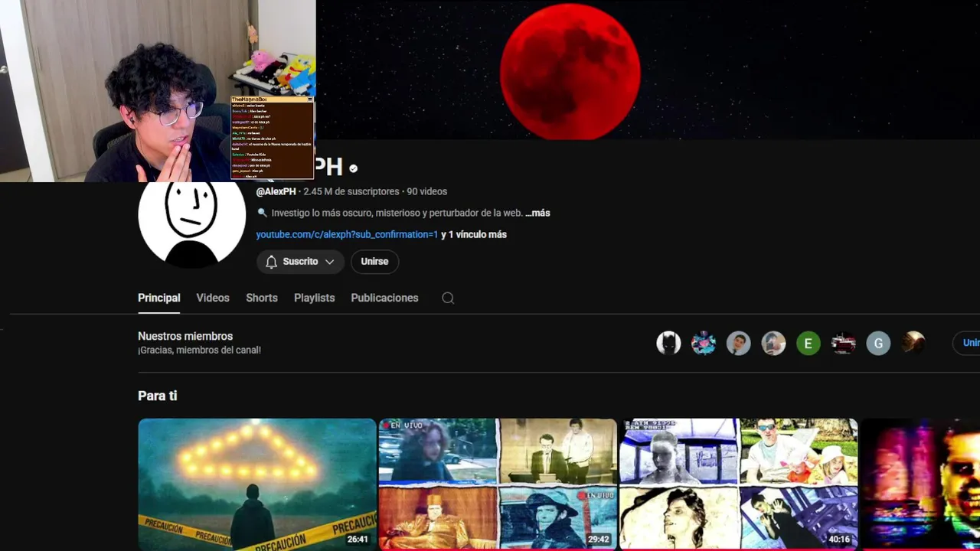The height and width of the screenshot is (551, 980).
Task: Click the 'Nuestros miembros' heading
Action: point(185,336)
